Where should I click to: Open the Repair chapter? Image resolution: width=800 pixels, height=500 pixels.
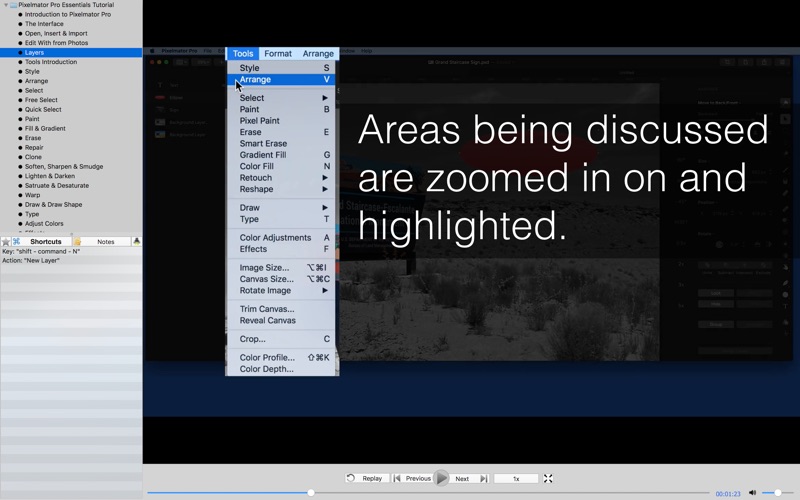click(34, 147)
